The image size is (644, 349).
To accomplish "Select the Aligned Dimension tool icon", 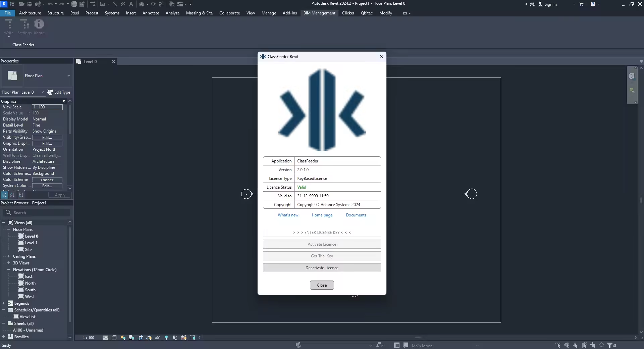I will pos(115,4).
